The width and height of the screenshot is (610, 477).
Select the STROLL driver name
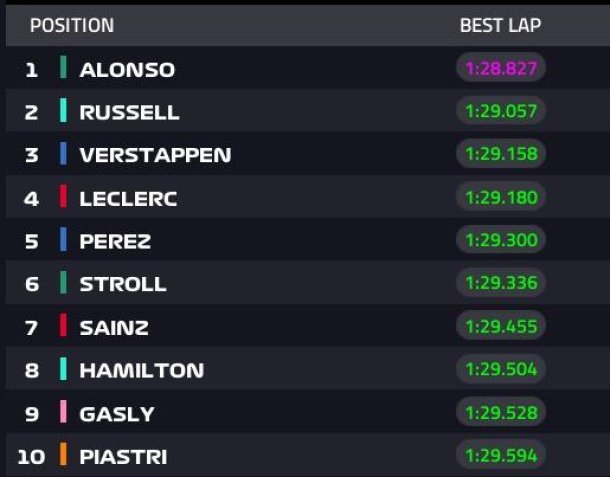(123, 284)
